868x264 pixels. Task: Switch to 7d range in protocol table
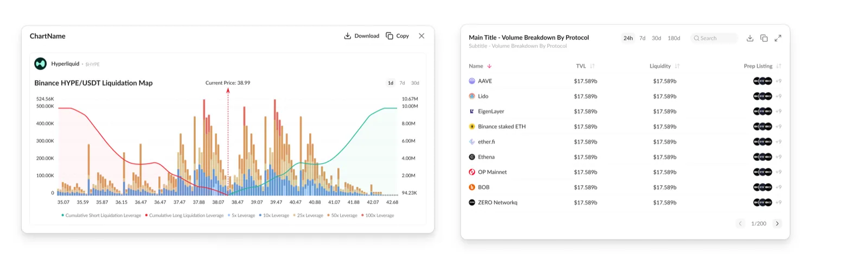pyautogui.click(x=642, y=38)
